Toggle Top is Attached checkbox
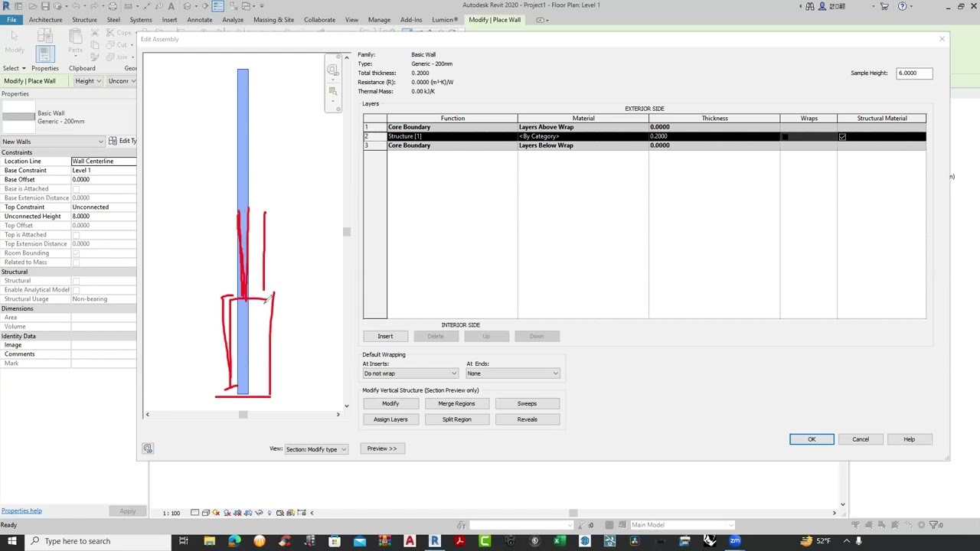This screenshot has height=551, width=980. (x=75, y=235)
